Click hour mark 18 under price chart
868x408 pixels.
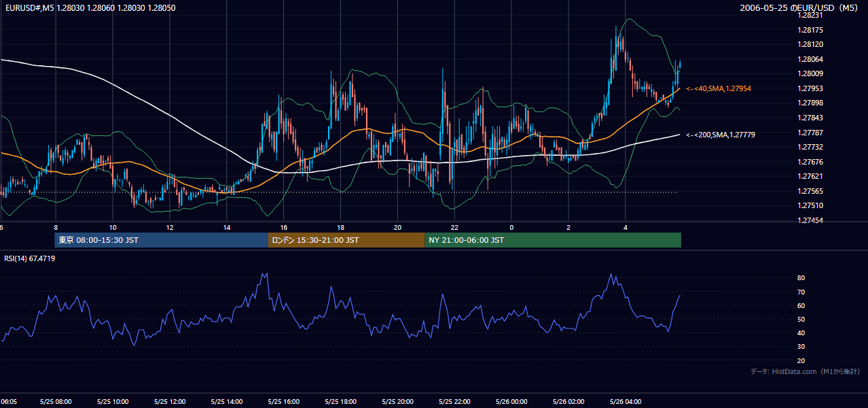341,227
